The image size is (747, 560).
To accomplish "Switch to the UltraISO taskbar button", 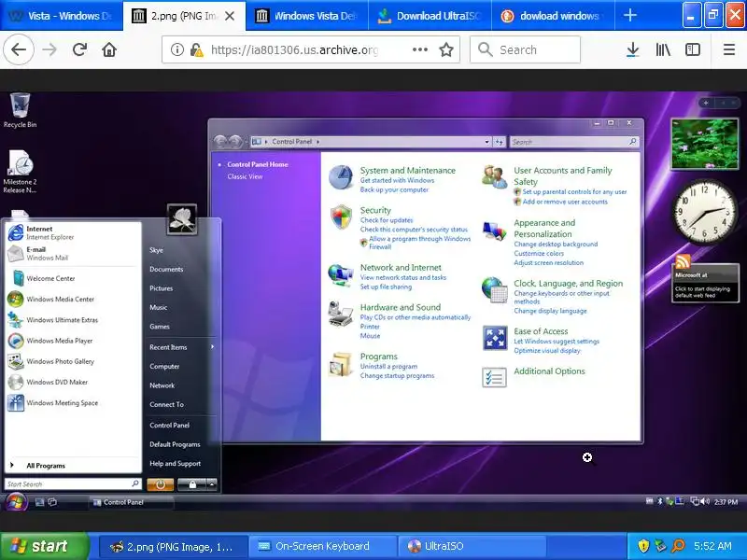I will [472, 546].
